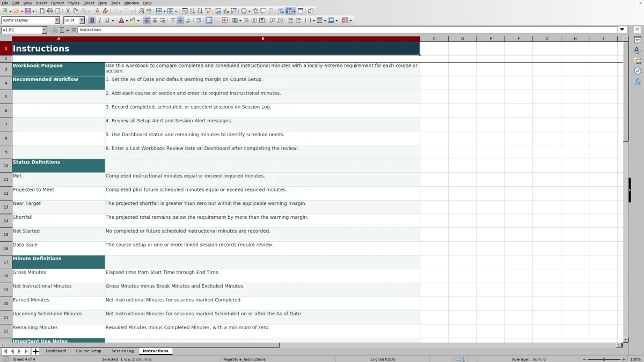Click Format as Percent icon

(246, 20)
